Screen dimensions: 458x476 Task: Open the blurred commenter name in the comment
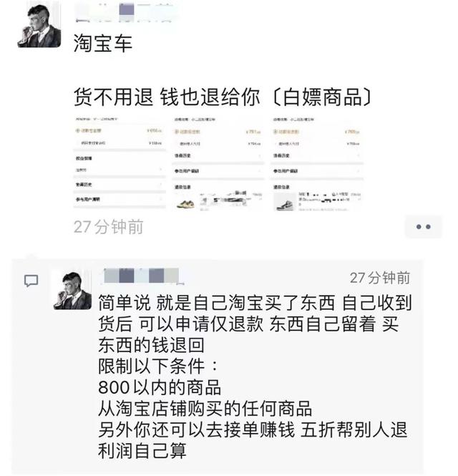point(142,276)
